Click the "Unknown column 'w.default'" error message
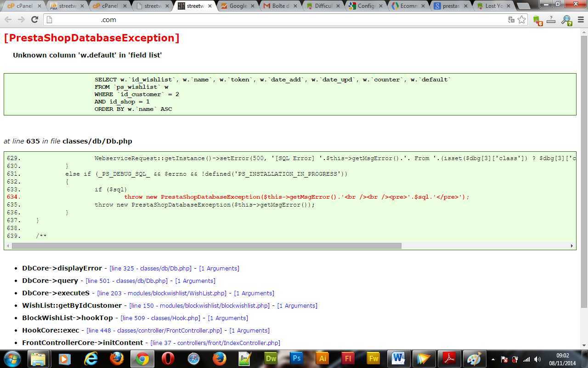Image resolution: width=588 pixels, height=368 pixels. 87,55
